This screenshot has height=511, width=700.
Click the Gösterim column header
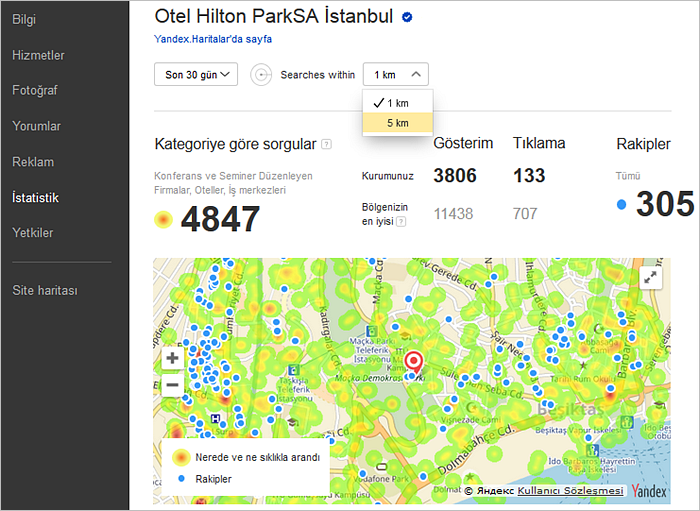click(x=463, y=143)
